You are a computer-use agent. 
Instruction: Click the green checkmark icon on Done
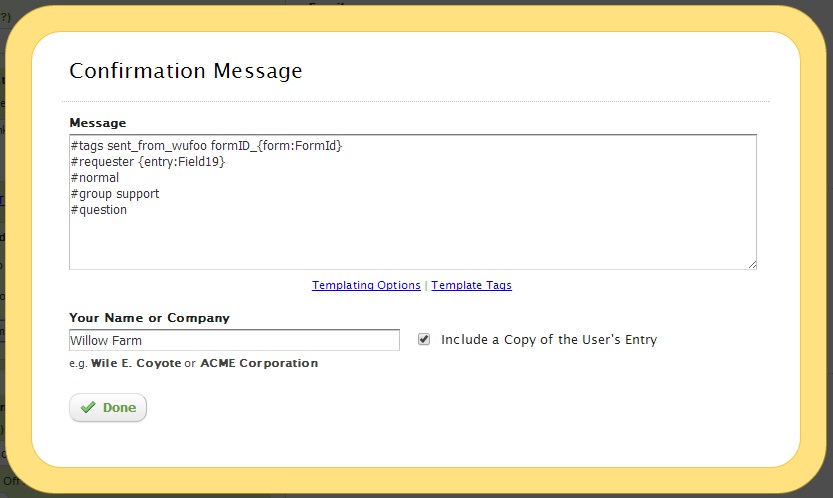click(88, 408)
